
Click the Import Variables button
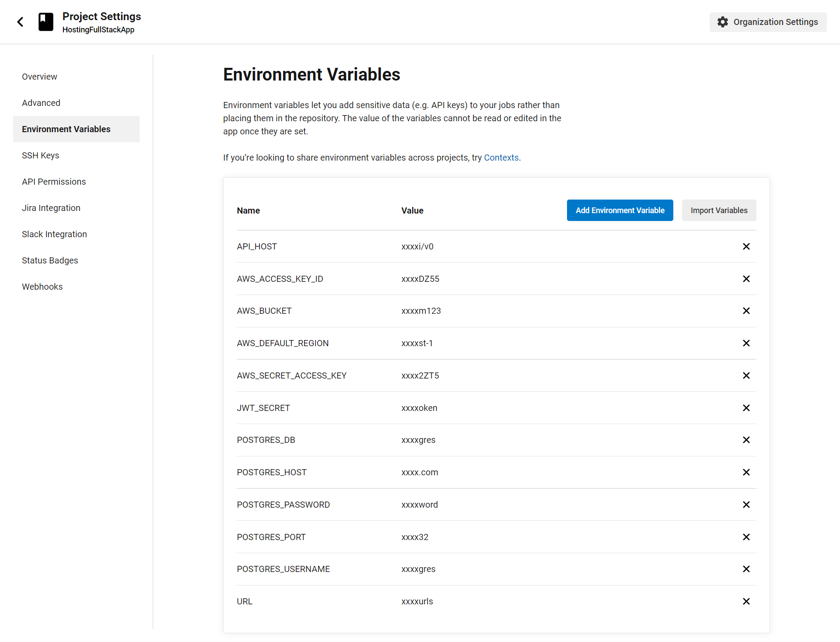coord(719,210)
